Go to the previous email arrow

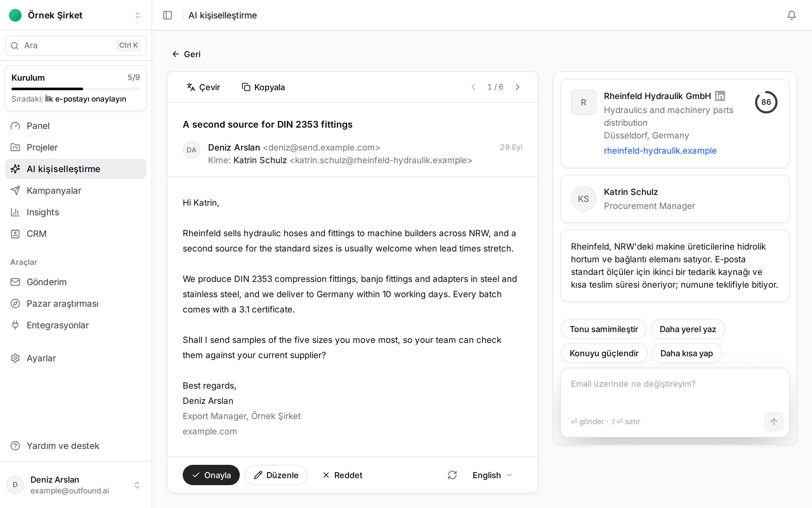pyautogui.click(x=473, y=87)
